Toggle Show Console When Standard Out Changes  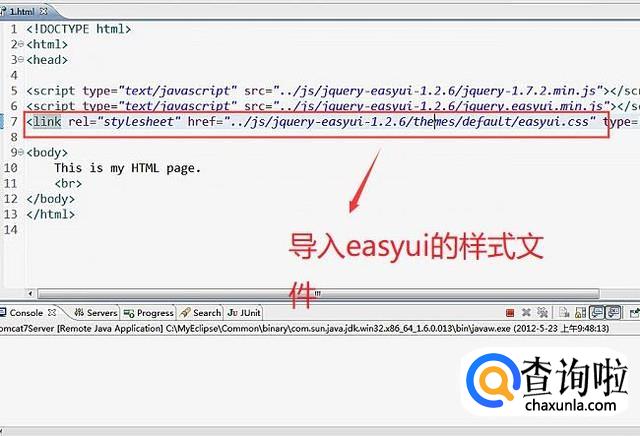tap(597, 313)
